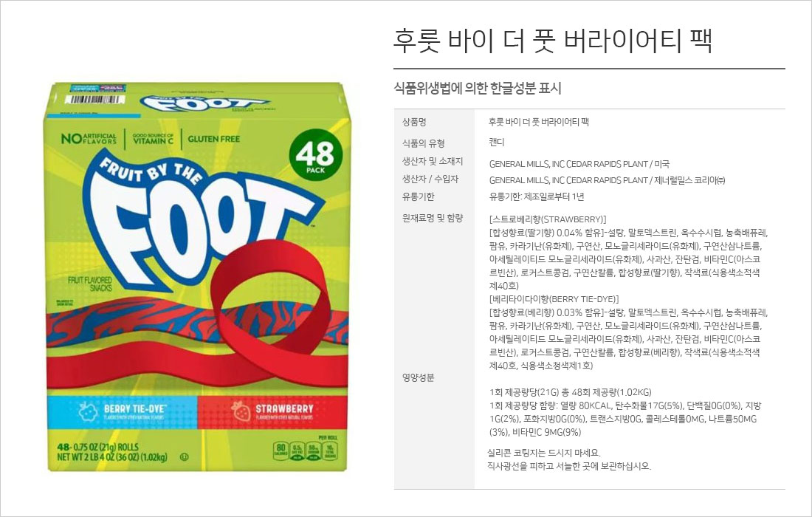812x517 pixels.
Task: Select the 상품명 row label
Action: click(x=414, y=122)
